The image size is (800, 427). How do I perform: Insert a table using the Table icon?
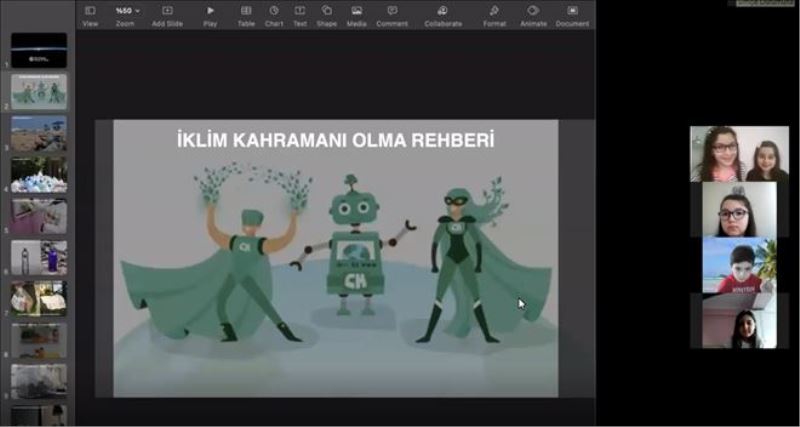pyautogui.click(x=246, y=11)
